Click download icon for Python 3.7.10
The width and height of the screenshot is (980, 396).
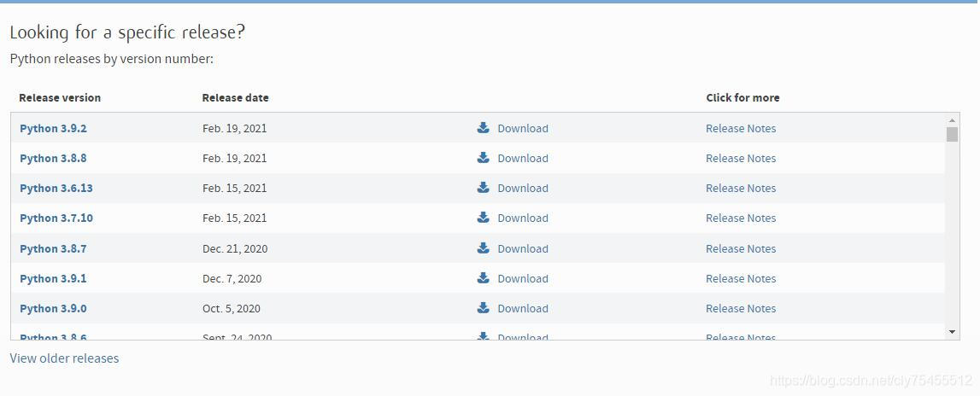point(483,218)
